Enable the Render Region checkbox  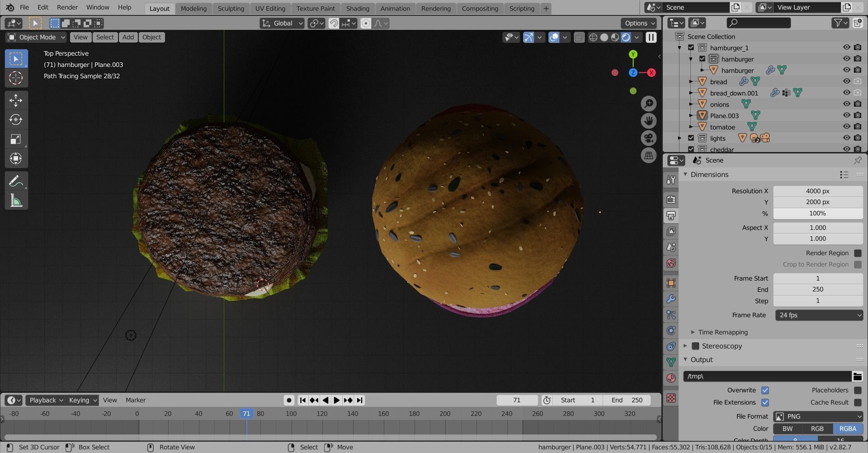[858, 253]
